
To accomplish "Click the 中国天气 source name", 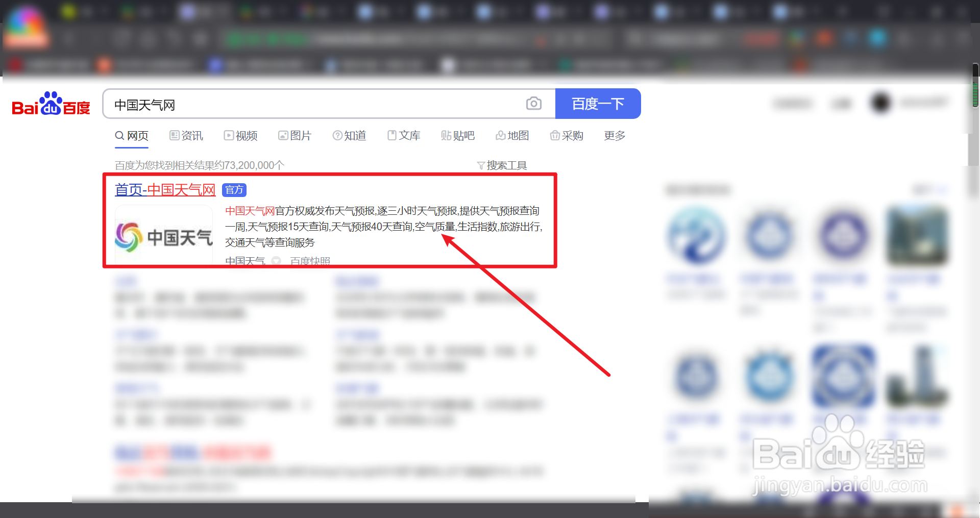I will click(246, 261).
